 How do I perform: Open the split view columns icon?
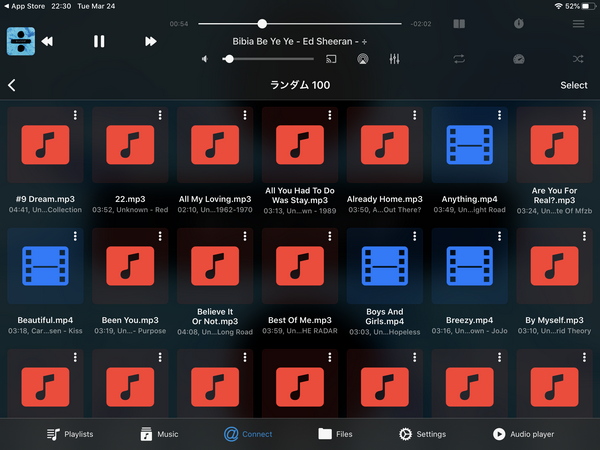pyautogui.click(x=459, y=24)
